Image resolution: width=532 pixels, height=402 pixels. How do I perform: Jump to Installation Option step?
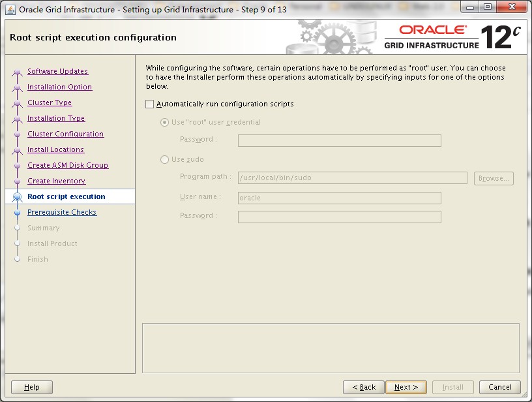[60, 87]
